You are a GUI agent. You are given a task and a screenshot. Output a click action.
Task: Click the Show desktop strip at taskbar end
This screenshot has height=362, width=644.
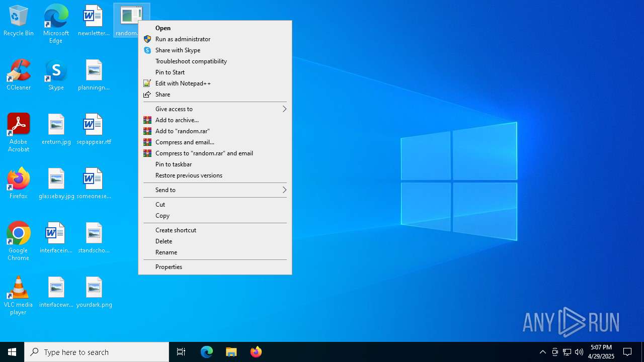tap(642, 352)
